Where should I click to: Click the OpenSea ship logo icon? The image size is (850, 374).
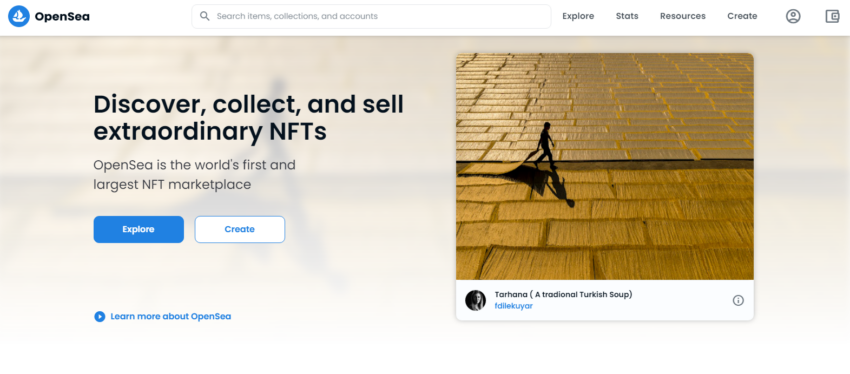pyautogui.click(x=19, y=16)
